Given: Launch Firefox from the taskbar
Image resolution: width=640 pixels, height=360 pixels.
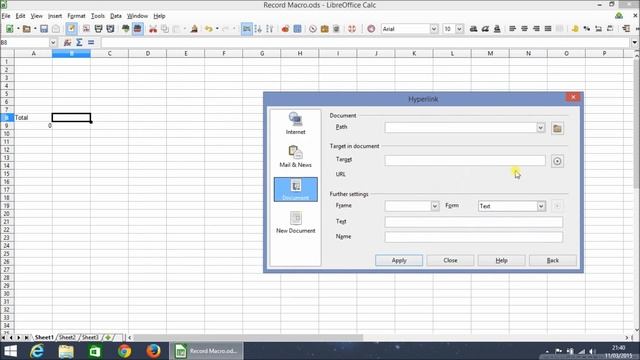Looking at the screenshot, I should pyautogui.click(x=153, y=351).
